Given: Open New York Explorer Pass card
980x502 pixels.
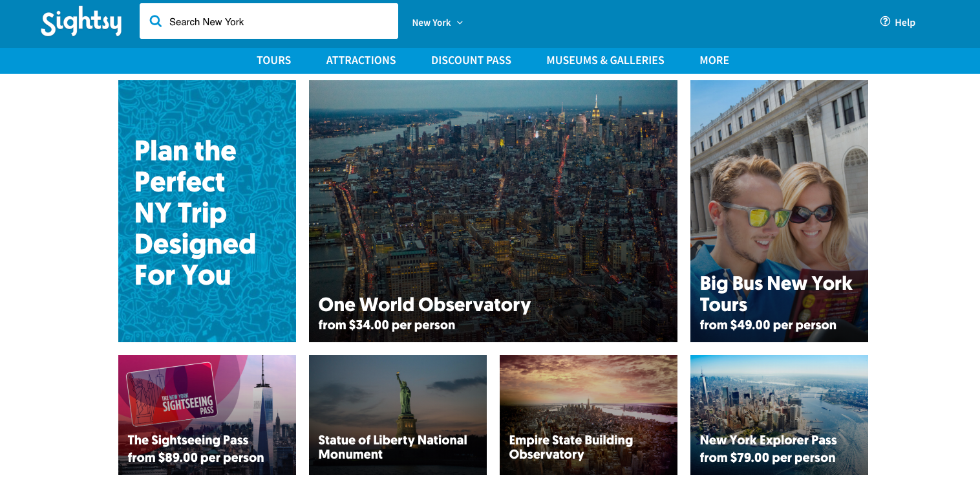Looking at the screenshot, I should (779, 415).
